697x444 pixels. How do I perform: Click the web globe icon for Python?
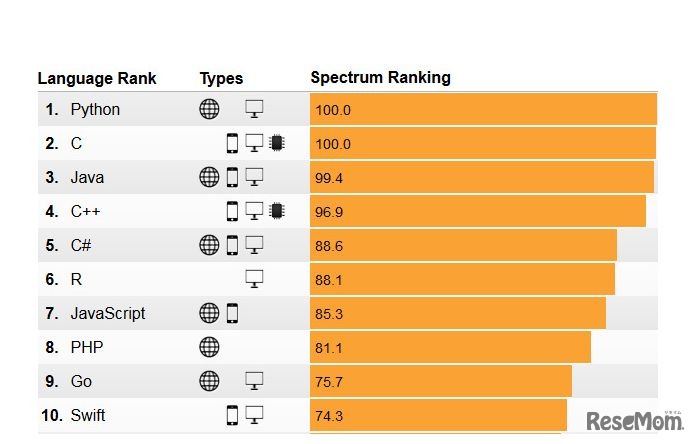209,110
